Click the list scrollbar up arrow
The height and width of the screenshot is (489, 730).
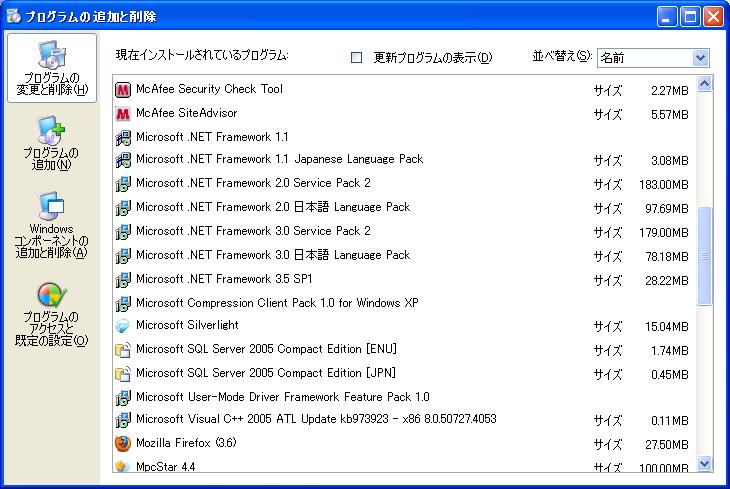point(704,84)
